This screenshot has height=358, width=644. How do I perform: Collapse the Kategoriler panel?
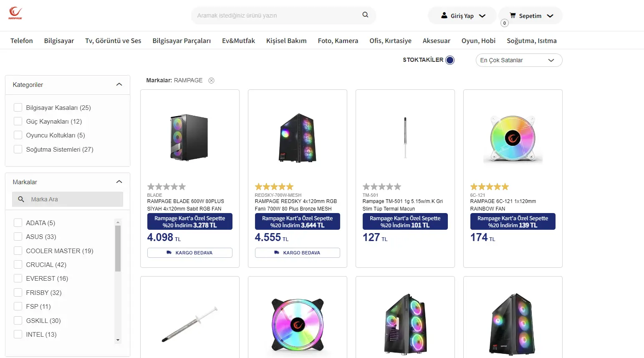point(119,85)
